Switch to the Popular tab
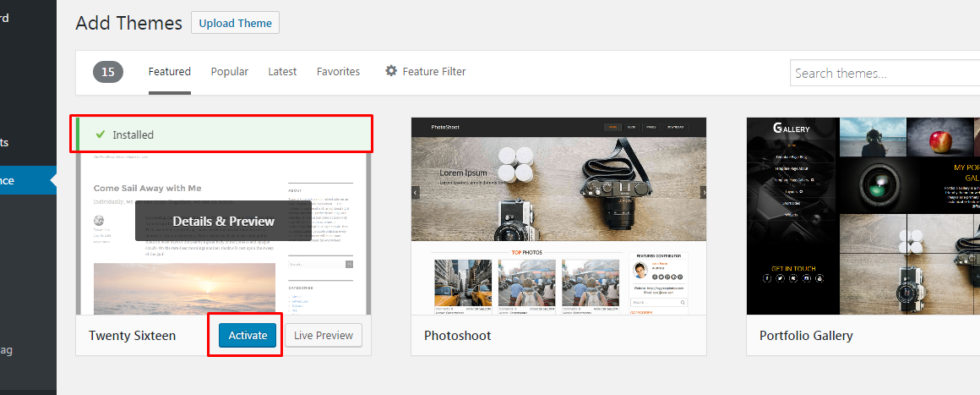The width and height of the screenshot is (980, 395). (x=230, y=71)
